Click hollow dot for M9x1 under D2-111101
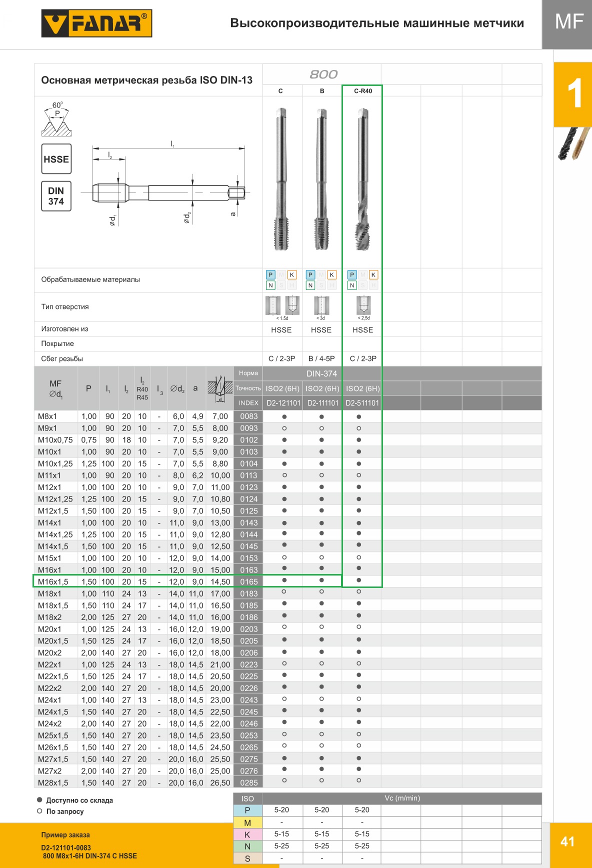 point(321,428)
